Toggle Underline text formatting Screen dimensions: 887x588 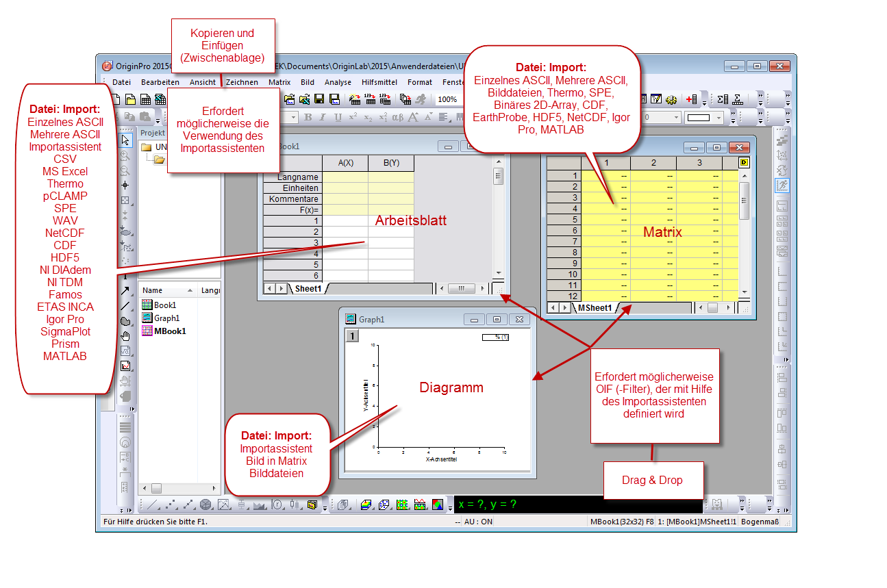tap(338, 117)
